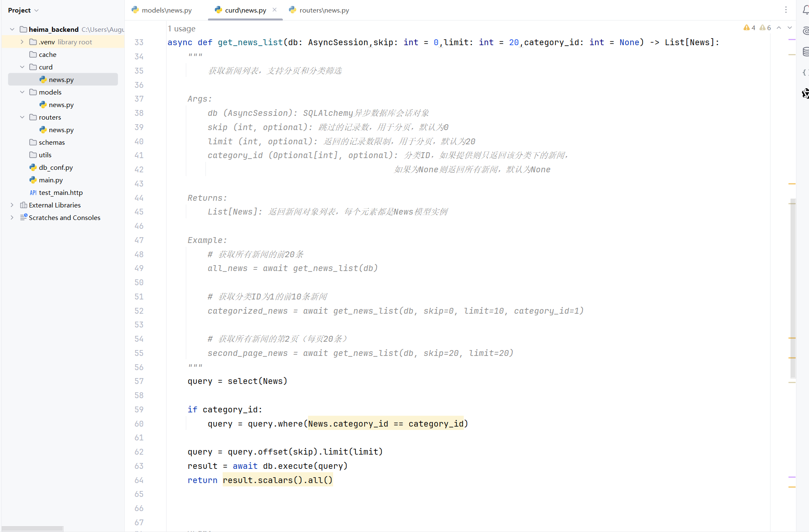The width and height of the screenshot is (809, 532).
Task: Click the horizontal scrollbar below the Project panel
Action: coord(32,528)
